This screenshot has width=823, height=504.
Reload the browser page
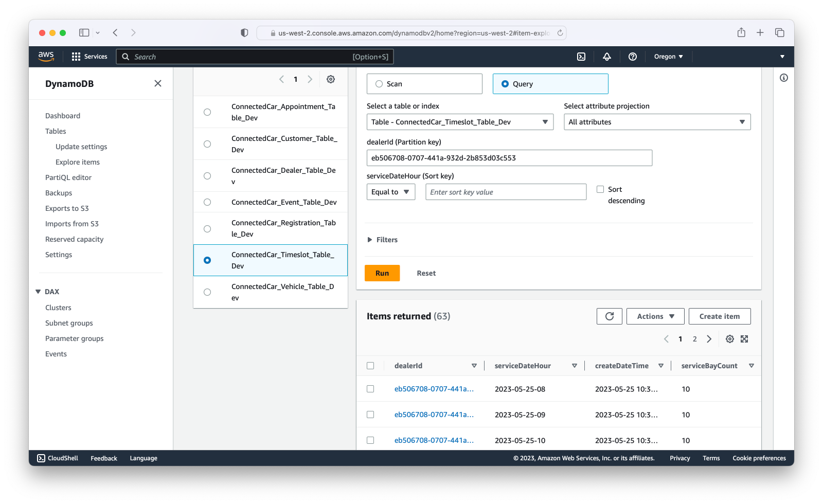point(560,33)
